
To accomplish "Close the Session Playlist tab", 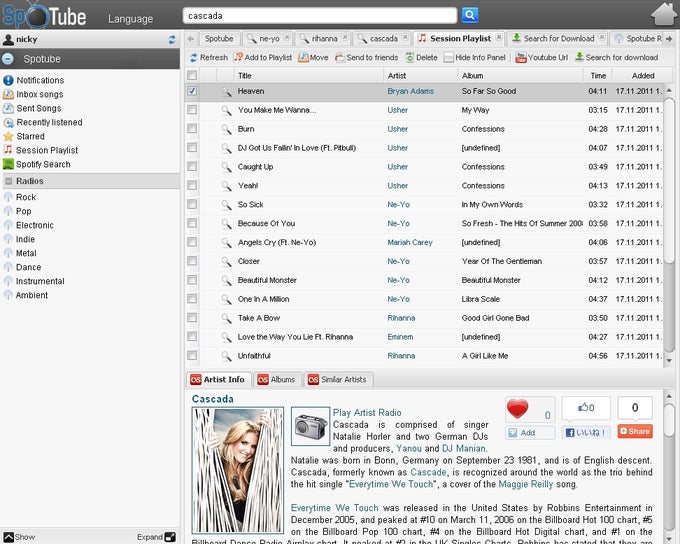I will [499, 37].
